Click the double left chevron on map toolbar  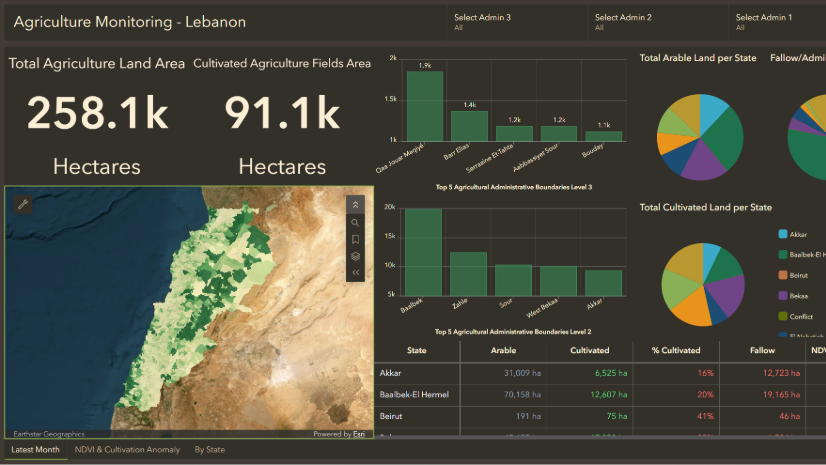pyautogui.click(x=356, y=273)
